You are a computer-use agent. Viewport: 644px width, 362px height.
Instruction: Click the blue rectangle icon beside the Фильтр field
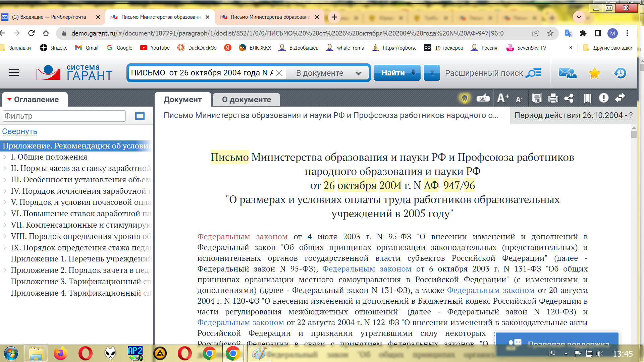tap(140, 116)
